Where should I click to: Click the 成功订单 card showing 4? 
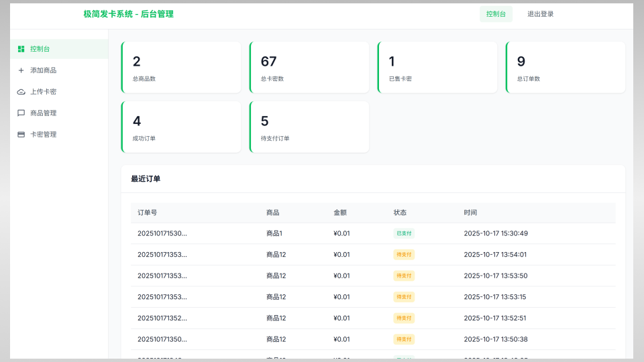pos(181,127)
